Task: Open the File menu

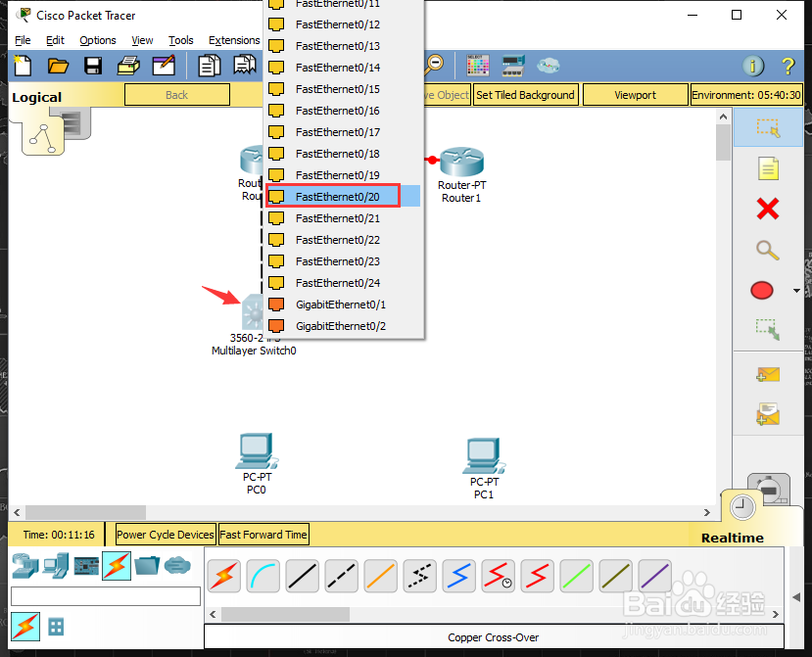Action: 23,40
